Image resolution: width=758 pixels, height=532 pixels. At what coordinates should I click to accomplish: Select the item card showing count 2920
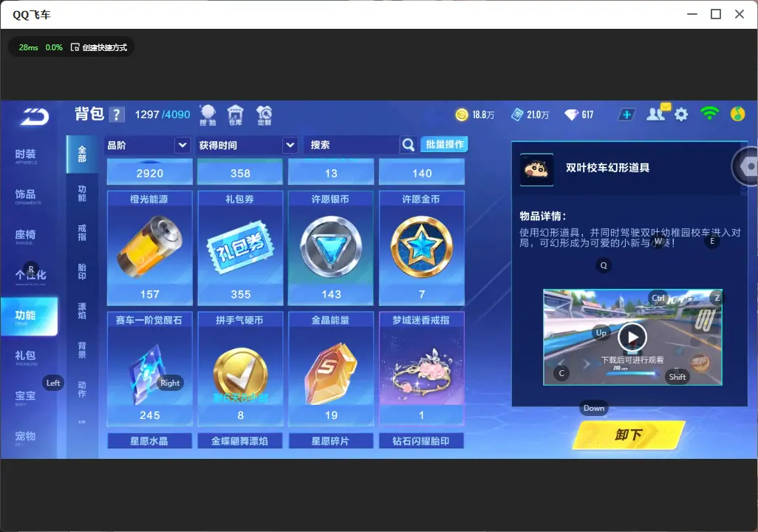(x=149, y=171)
